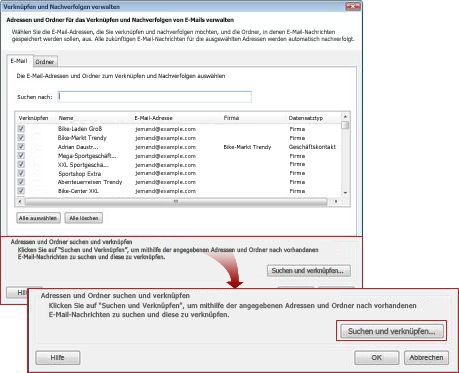Select the Sportshop Extra name
Image resolution: width=459 pixels, height=373 pixels.
80,174
